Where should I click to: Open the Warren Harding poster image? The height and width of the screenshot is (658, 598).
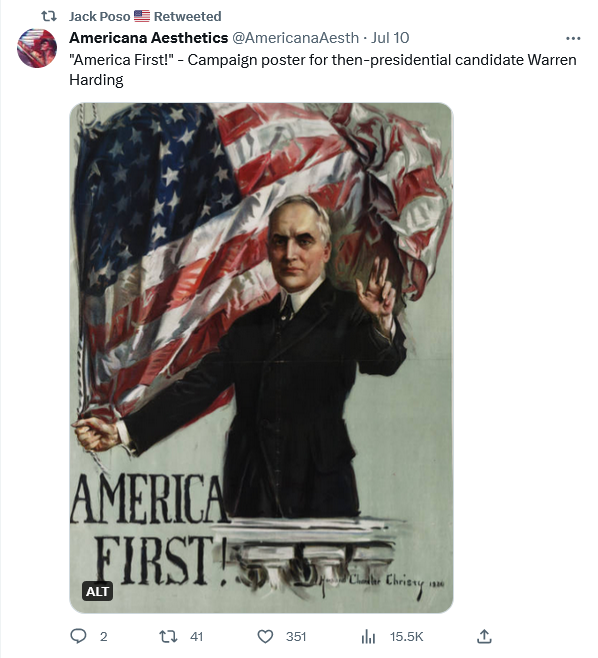(261, 358)
